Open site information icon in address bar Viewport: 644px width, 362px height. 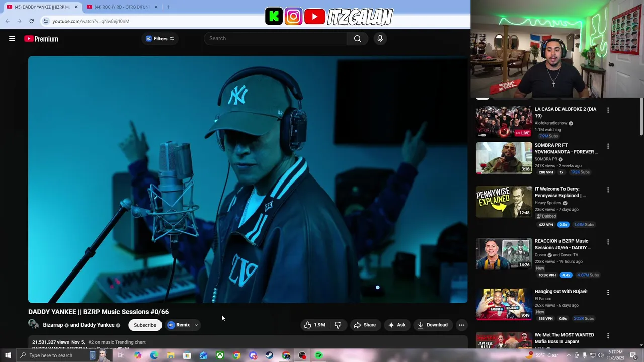[x=46, y=21]
